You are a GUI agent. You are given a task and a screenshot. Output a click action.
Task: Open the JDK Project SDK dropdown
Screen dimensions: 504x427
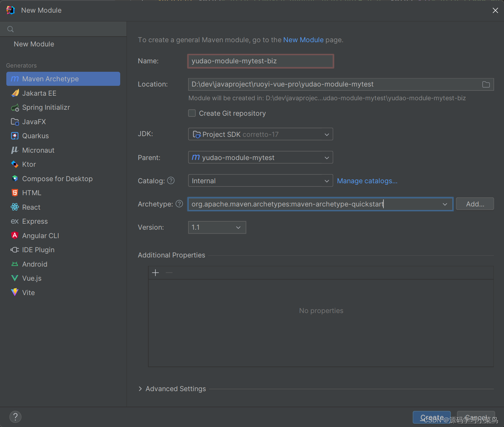pos(260,134)
